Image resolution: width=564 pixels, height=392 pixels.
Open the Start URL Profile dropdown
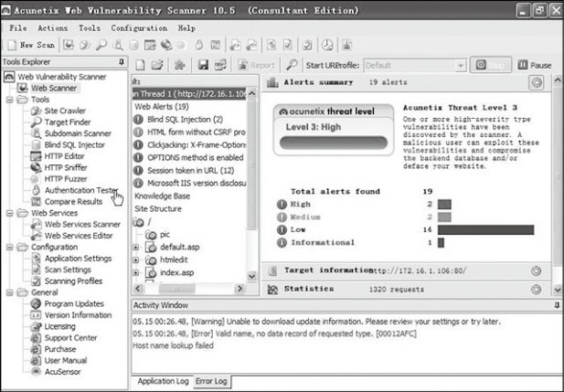[460, 66]
